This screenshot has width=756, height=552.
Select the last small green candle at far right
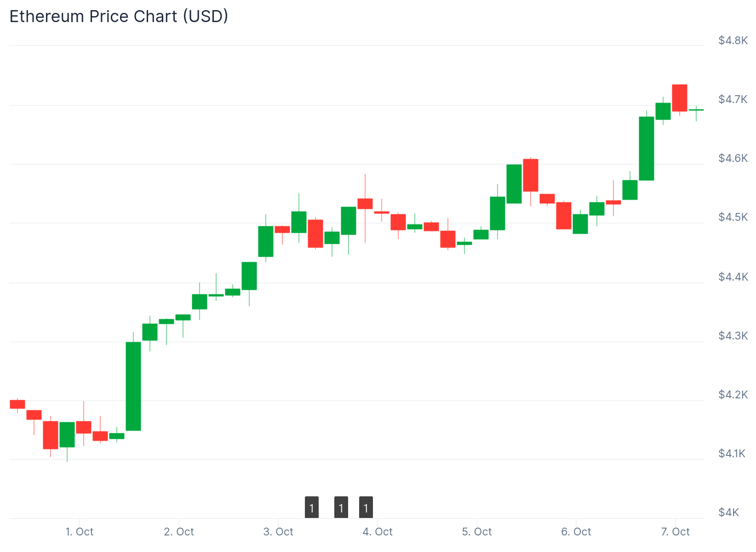pos(696,110)
